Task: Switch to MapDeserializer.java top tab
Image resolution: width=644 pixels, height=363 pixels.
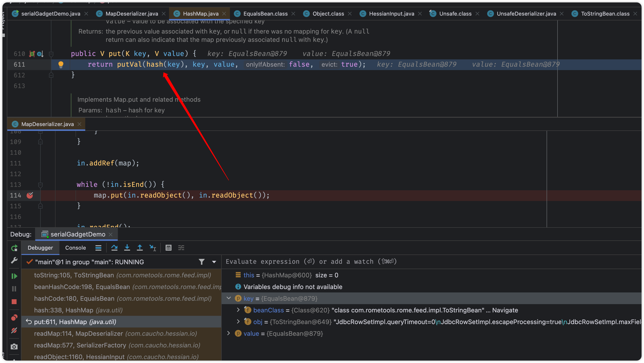Action: [132, 14]
